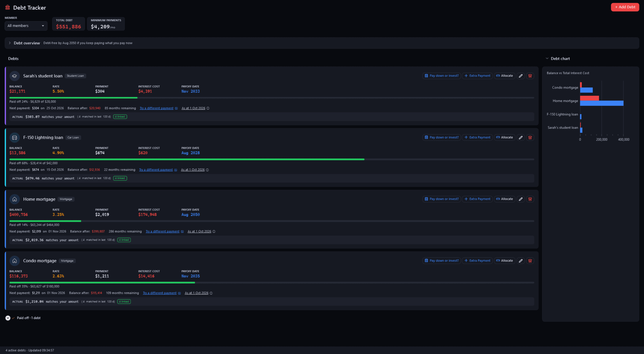
Task: Click info icon after F-150 As at 1 Oct 2026
Action: (207, 170)
